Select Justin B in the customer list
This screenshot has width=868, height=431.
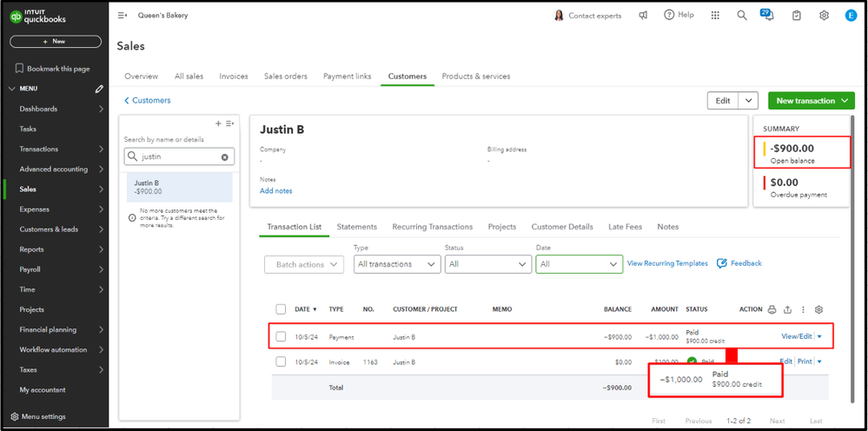coord(178,187)
